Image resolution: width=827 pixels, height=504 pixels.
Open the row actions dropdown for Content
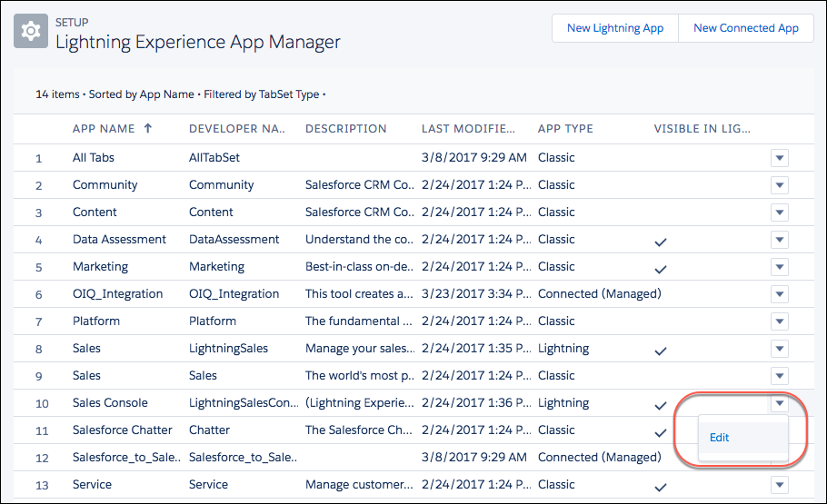(780, 212)
